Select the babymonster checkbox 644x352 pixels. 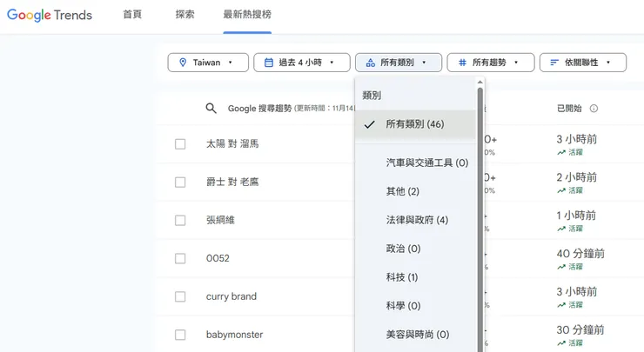point(180,335)
